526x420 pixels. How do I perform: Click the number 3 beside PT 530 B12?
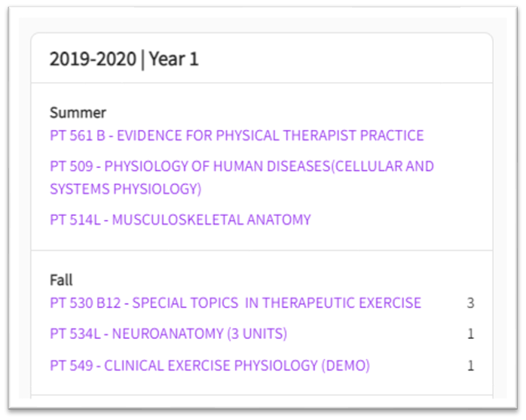(x=470, y=303)
